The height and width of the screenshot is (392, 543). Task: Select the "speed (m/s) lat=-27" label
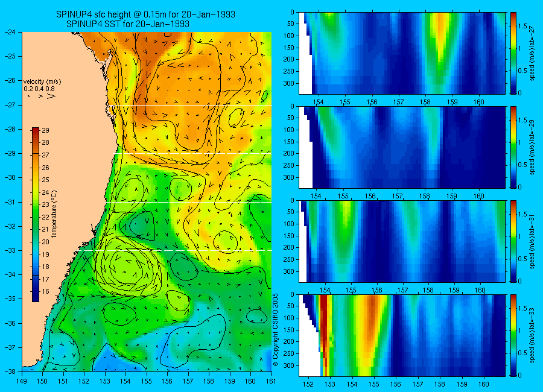coord(533,53)
